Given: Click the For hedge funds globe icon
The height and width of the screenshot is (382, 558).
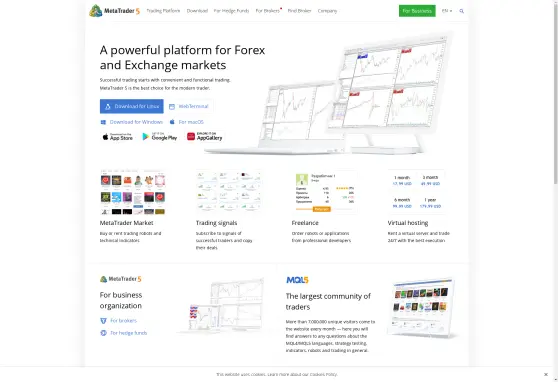Looking at the screenshot, I should point(104,333).
